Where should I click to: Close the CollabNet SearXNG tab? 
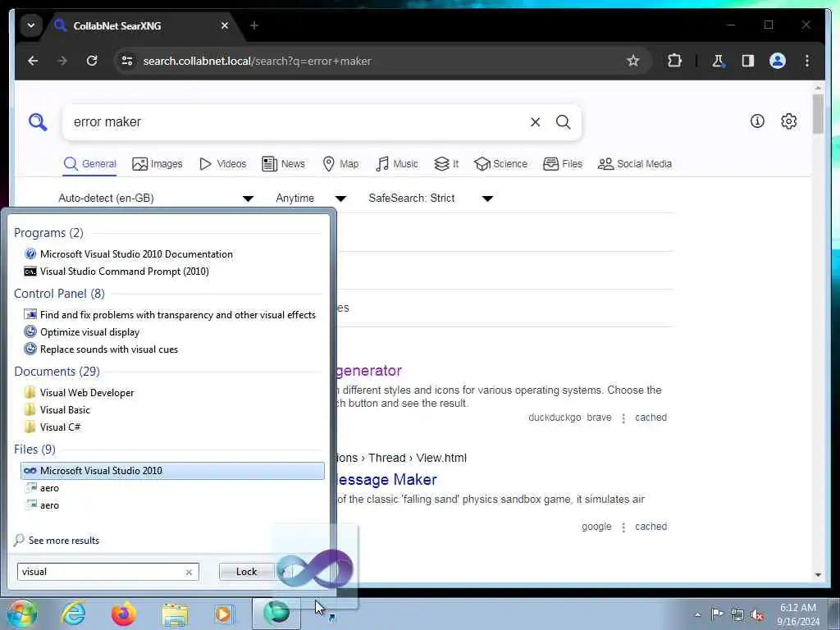click(225, 25)
